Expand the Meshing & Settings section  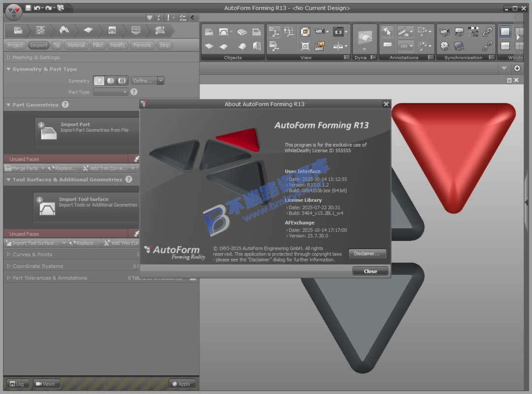click(x=8, y=57)
